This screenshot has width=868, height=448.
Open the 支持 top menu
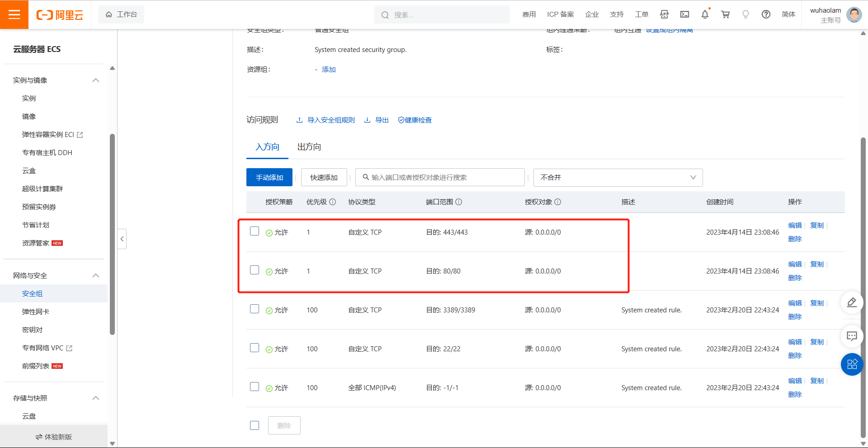[617, 14]
